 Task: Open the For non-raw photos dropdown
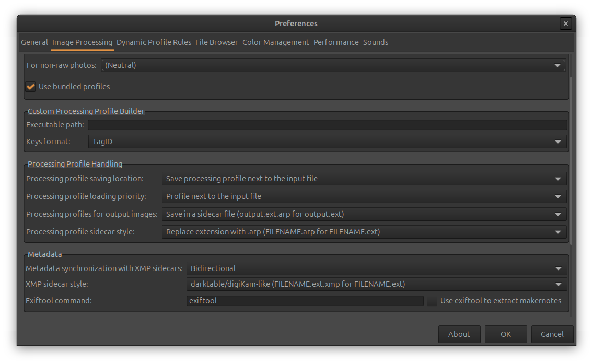click(x=333, y=65)
